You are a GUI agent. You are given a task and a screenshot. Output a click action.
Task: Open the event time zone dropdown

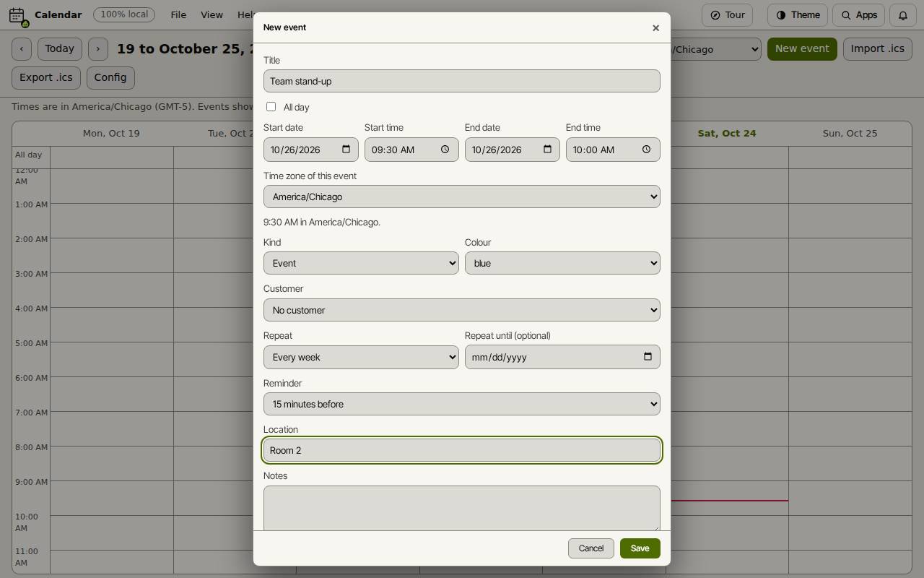(x=462, y=197)
